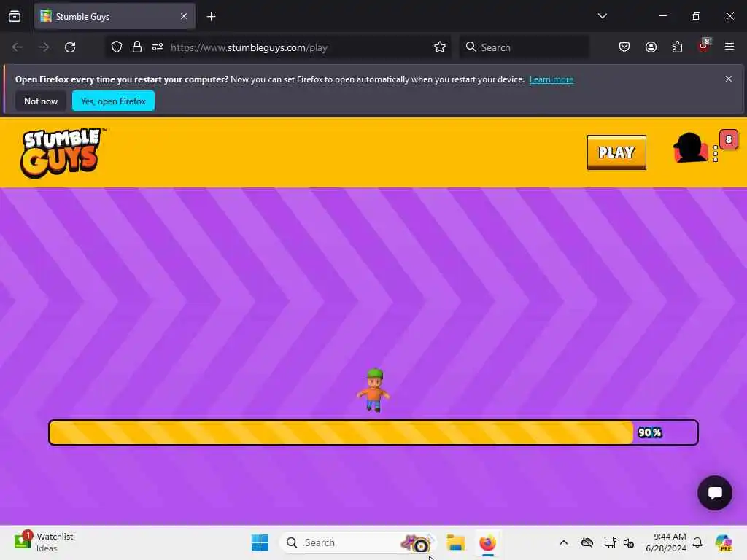
Task: Open Firefox account menu
Action: point(651,47)
